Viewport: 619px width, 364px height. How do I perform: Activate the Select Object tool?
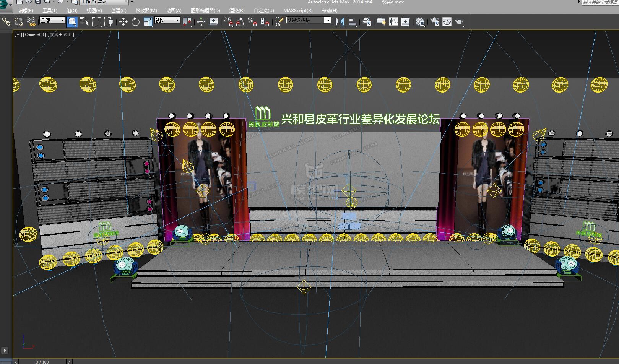tap(72, 22)
